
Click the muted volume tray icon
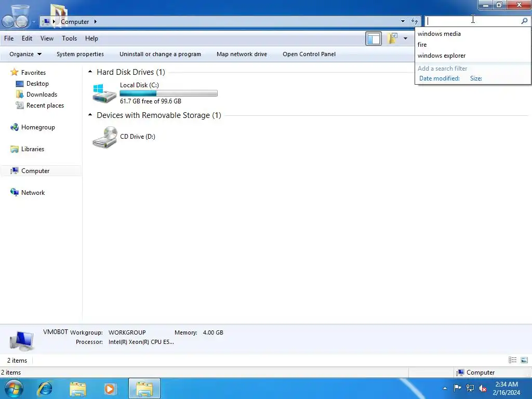482,388
